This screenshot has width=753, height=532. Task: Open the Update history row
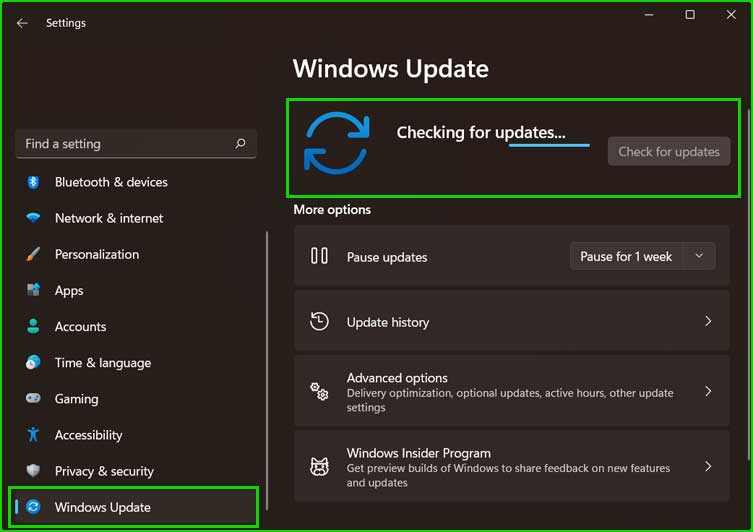point(512,321)
